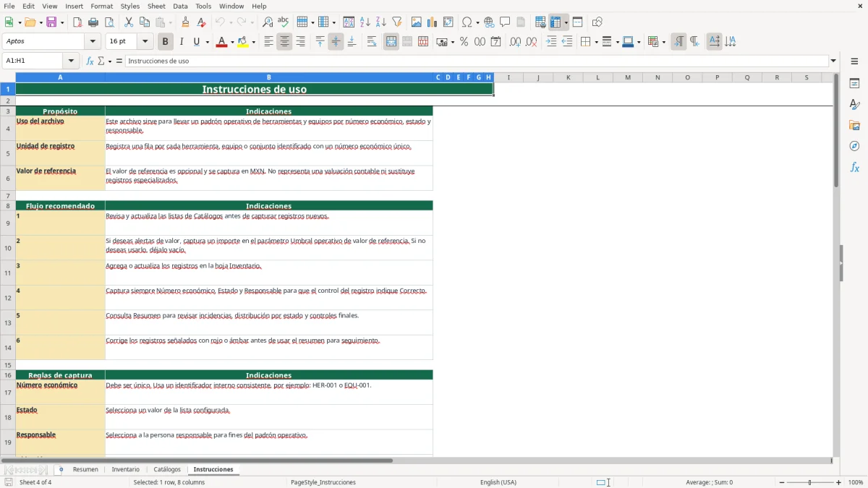Open the Data menu
This screenshot has width=868, height=488.
(x=180, y=6)
